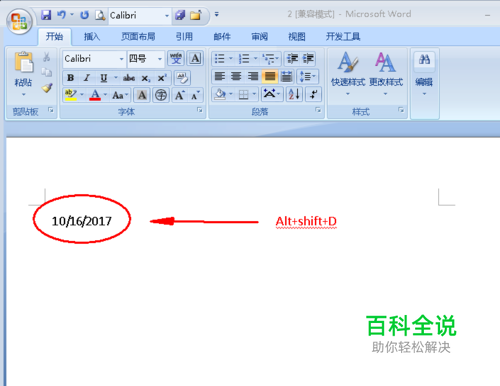
Task: Insert enclosed character icon
Action: (x=161, y=95)
